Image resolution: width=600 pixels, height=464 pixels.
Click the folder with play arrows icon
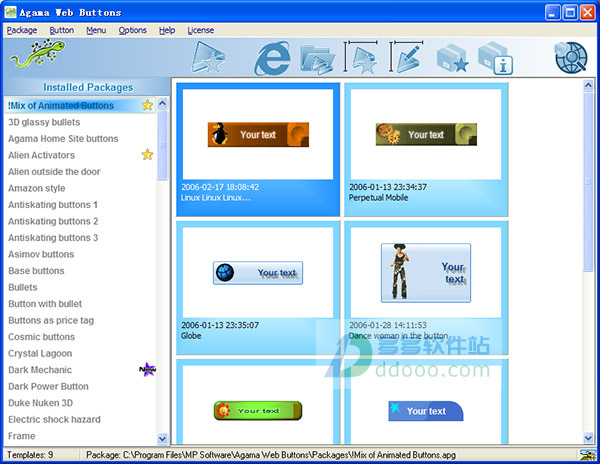pos(317,59)
